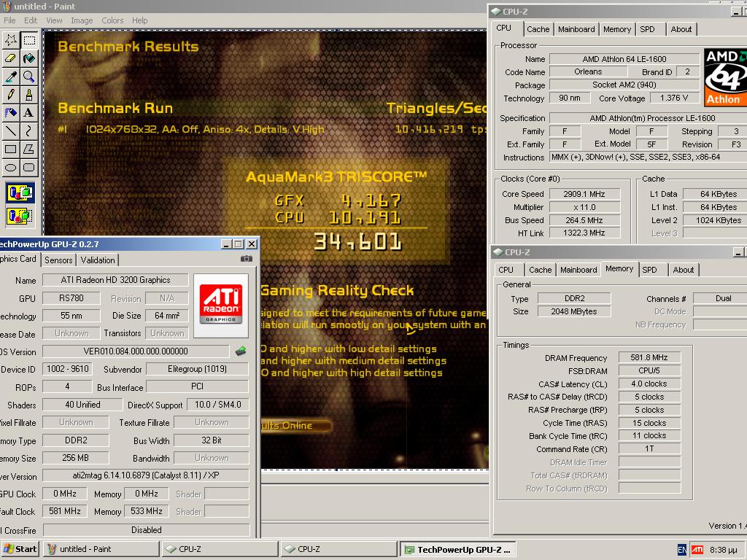This screenshot has height=560, width=747.
Task: Click the GPU name field ATI Radeon HD 3200
Action: pos(115,280)
